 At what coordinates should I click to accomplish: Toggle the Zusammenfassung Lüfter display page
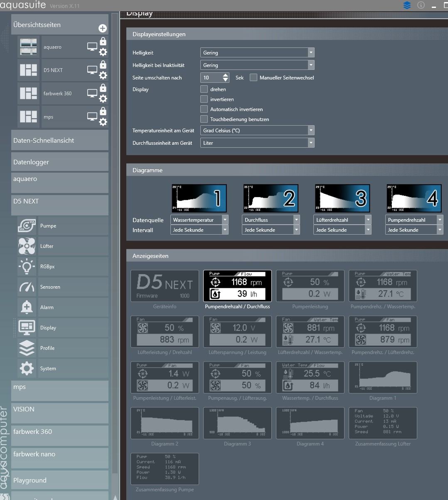[x=383, y=423]
